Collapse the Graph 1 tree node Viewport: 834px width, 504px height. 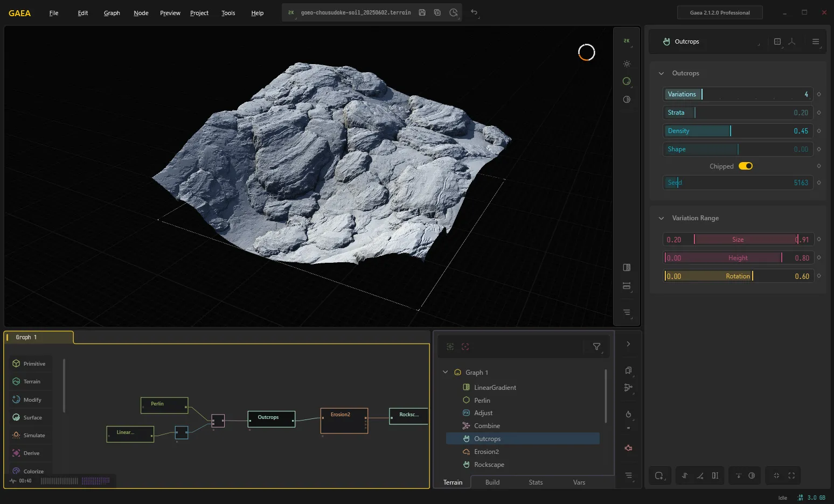pyautogui.click(x=445, y=372)
